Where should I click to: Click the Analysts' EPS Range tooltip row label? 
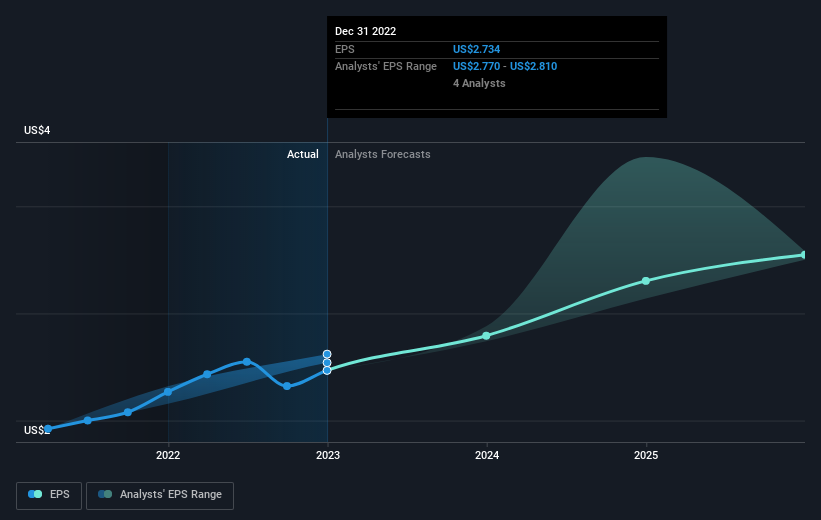click(x=386, y=67)
